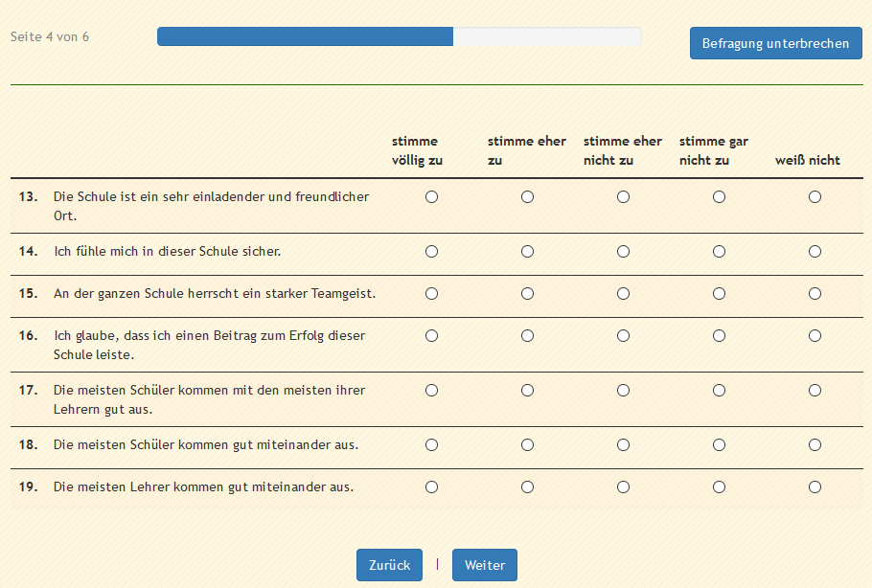Pick 'stimme völlig zu' for question 16

point(431,336)
